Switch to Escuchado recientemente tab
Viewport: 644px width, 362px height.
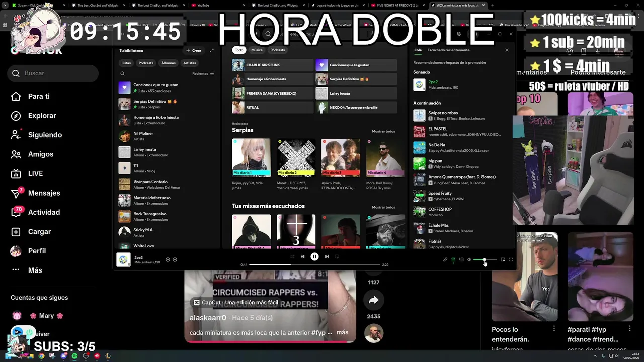tap(448, 50)
